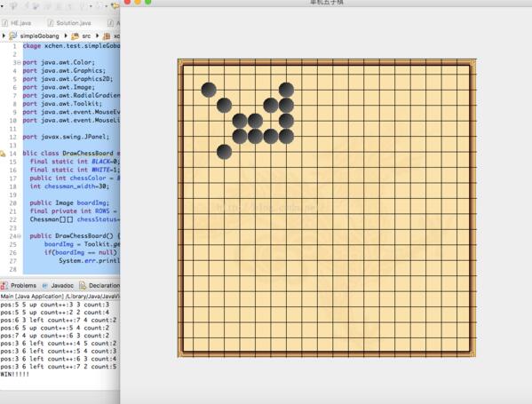Screen dimensions: 532x404
Task: Click console line 'pos:6 3 left count++:7 4 count:2'
Action: 59,321
